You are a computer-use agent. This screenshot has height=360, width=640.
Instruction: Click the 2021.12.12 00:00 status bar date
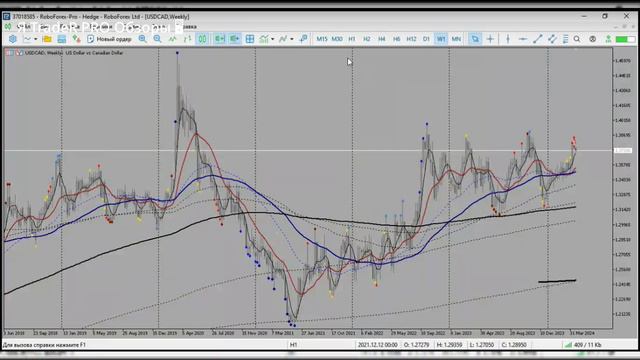click(378, 345)
